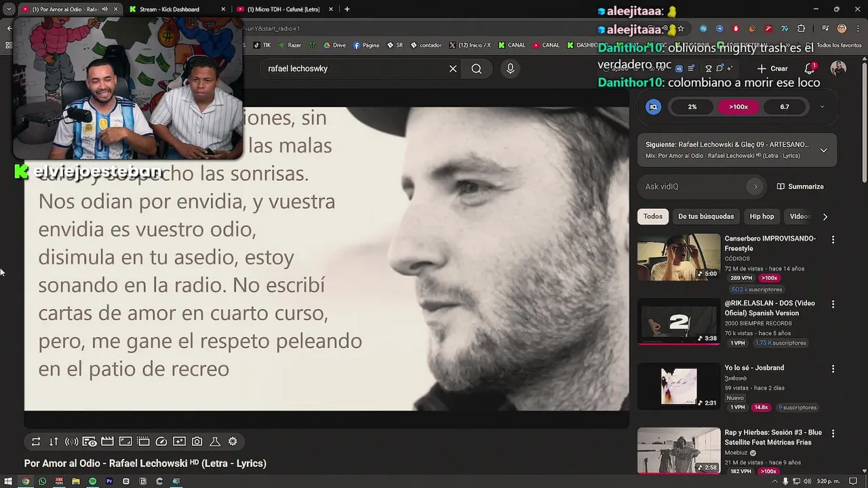The width and height of the screenshot is (868, 488).
Task: Open the tab search dropdown arrow
Action: (9, 9)
